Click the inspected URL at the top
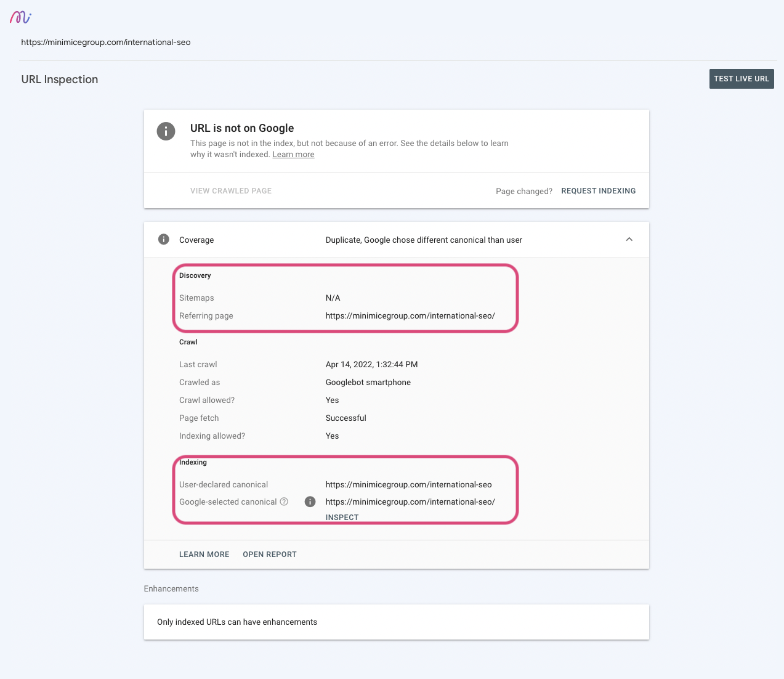The height and width of the screenshot is (679, 784). pos(106,43)
